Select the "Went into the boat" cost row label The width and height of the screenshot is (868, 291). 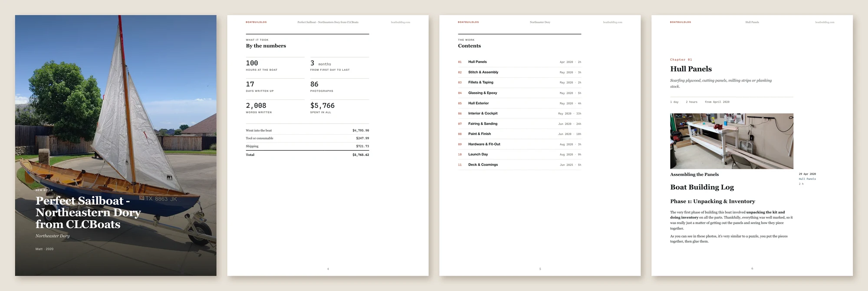pos(259,130)
